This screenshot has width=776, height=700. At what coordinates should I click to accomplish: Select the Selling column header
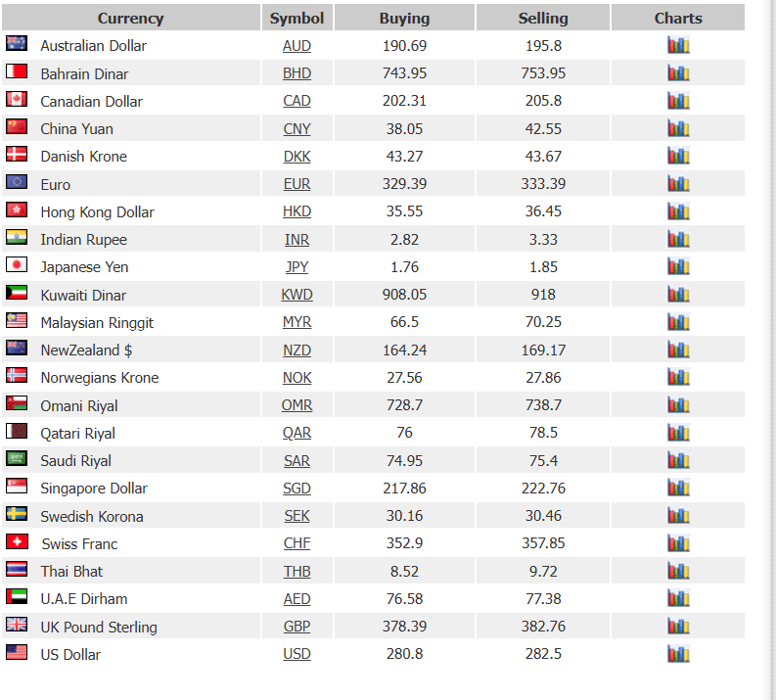543,18
